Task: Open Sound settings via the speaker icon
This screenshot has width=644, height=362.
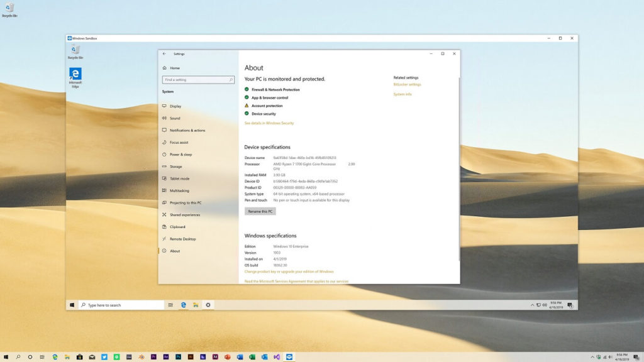Action: point(165,118)
